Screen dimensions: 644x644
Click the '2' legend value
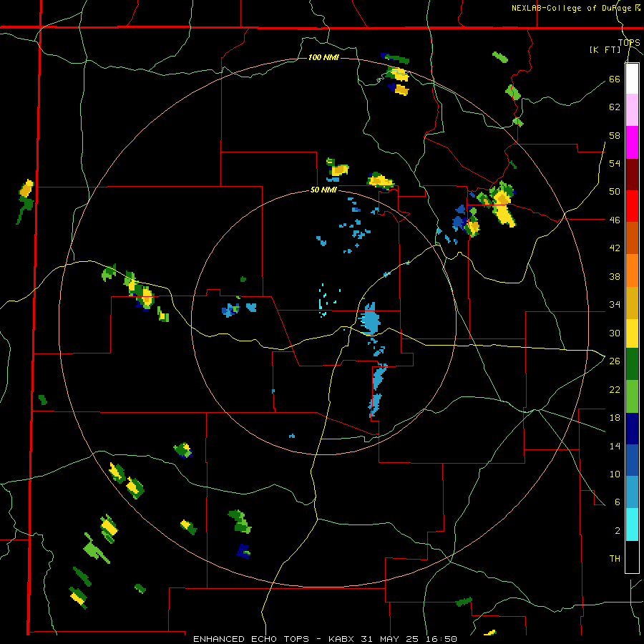[x=618, y=531]
